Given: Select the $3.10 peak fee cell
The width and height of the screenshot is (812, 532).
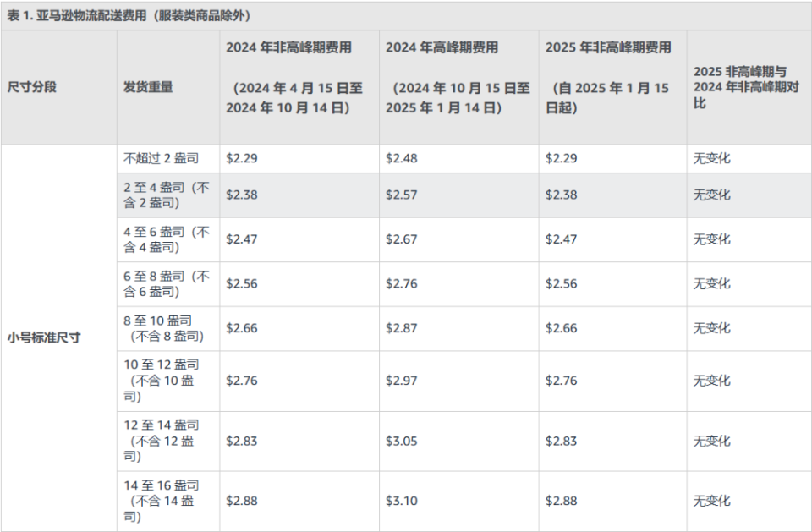Looking at the screenshot, I should point(402,501).
